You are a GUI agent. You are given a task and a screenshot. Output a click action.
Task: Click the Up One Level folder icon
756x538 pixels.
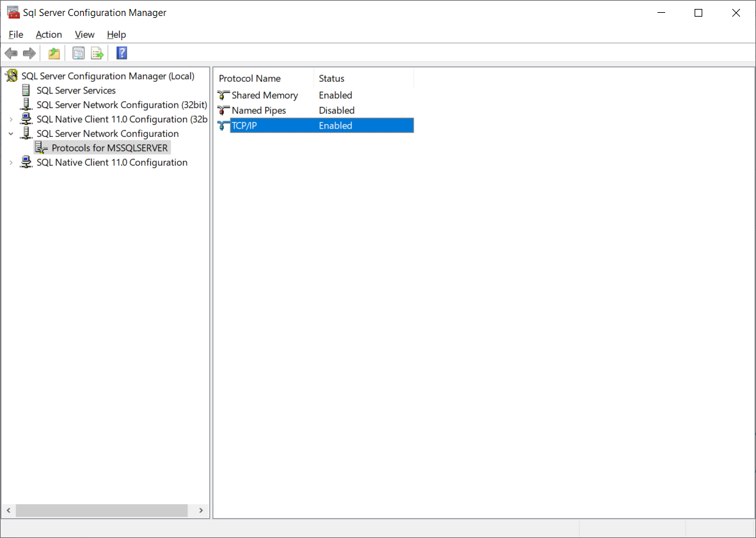(x=54, y=53)
